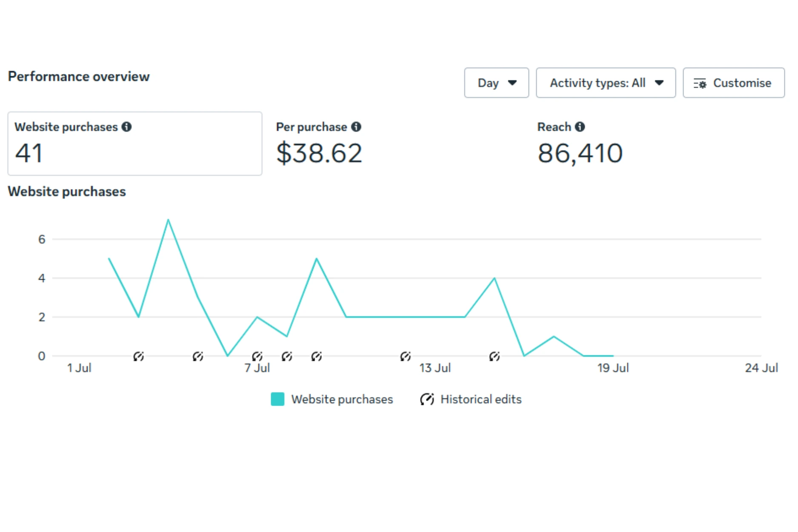Open the Activity types: All dropdown
Screen dimensions: 798x532
606,83
